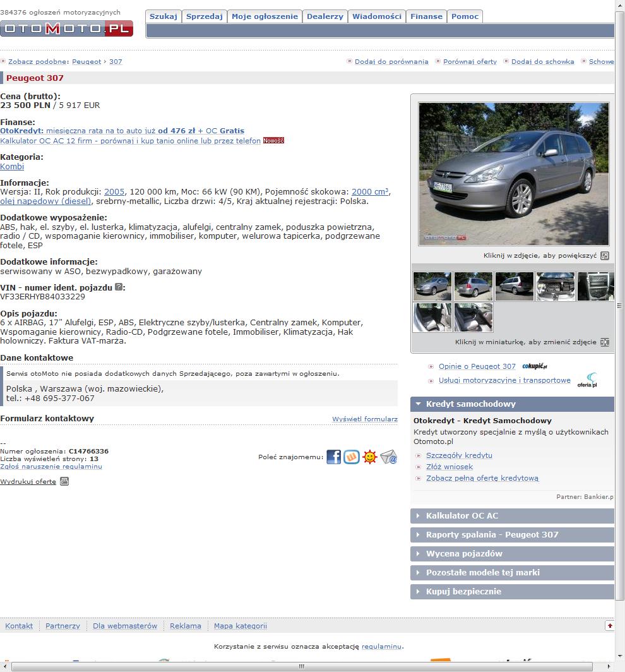
Task: Open the Pomoc tab
Action: [x=465, y=16]
